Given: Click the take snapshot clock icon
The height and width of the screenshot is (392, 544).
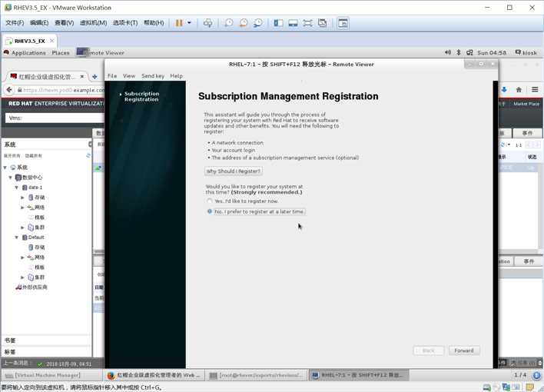Looking at the screenshot, I should click(x=229, y=23).
